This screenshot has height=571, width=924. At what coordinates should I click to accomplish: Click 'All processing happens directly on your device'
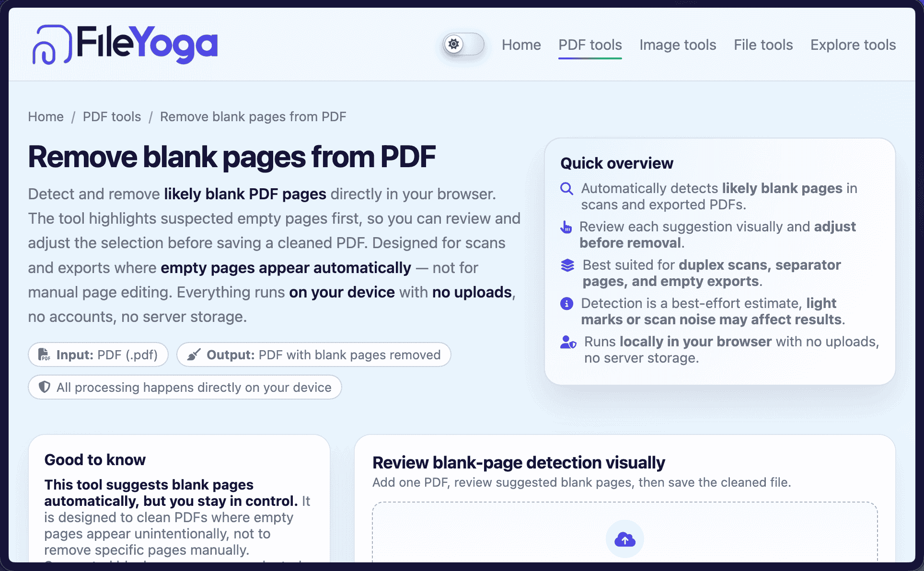click(x=185, y=387)
